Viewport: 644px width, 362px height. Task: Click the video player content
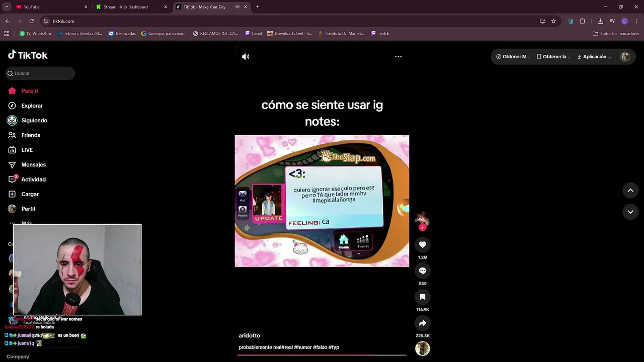click(322, 201)
